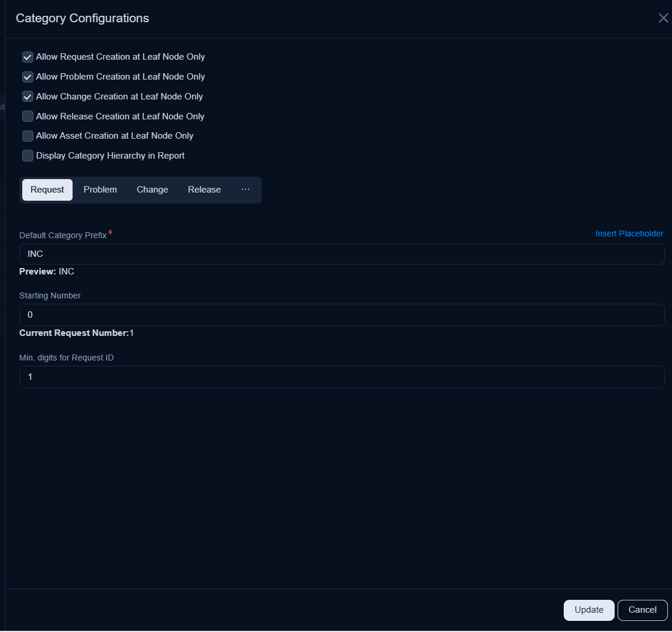Open the Release tab

click(x=204, y=190)
